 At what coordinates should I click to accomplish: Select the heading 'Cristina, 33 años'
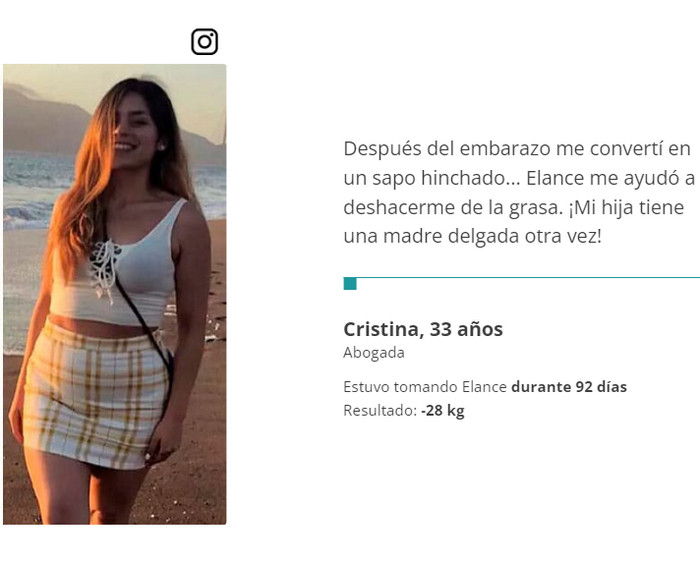423,330
